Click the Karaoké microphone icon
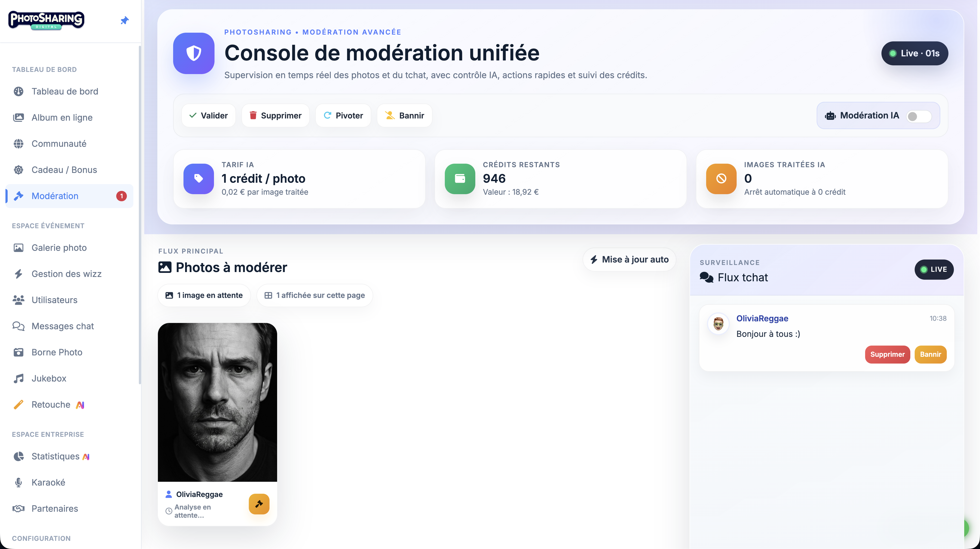Viewport: 980px width, 549px height. coord(19,483)
